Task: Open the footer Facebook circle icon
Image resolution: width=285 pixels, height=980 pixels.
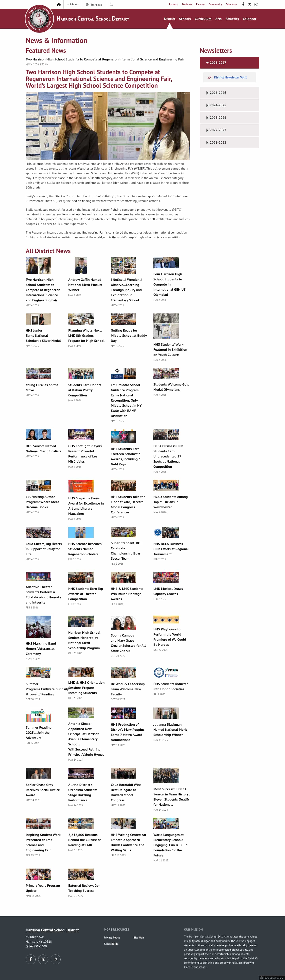Action: tap(31, 959)
